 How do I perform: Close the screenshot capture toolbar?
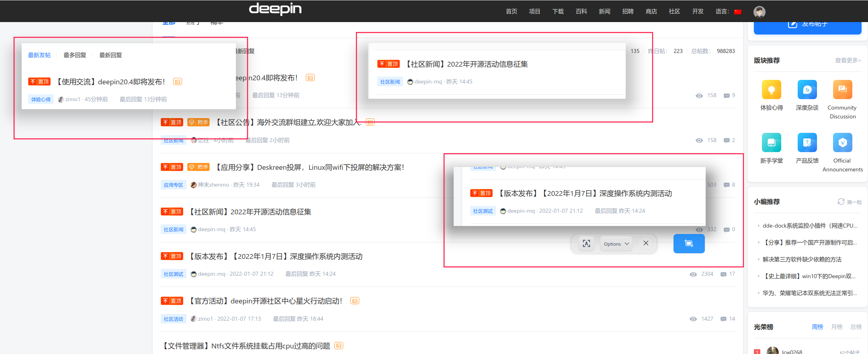[646, 243]
